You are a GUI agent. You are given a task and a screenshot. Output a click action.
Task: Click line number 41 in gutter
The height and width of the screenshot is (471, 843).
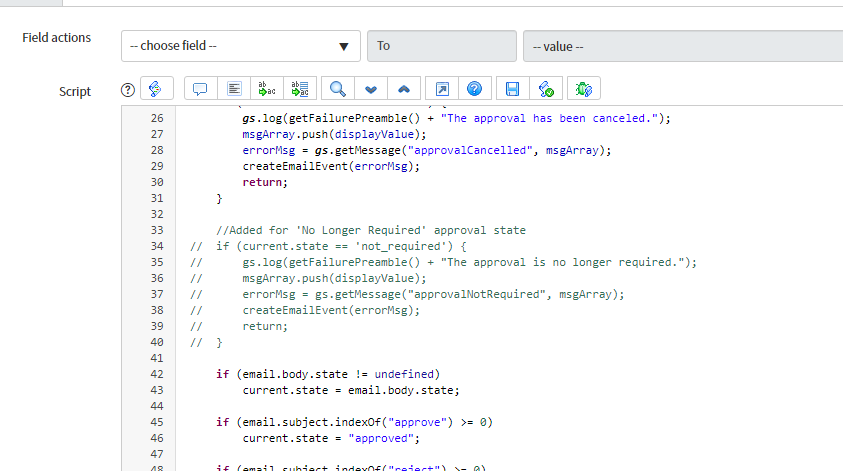[157, 358]
